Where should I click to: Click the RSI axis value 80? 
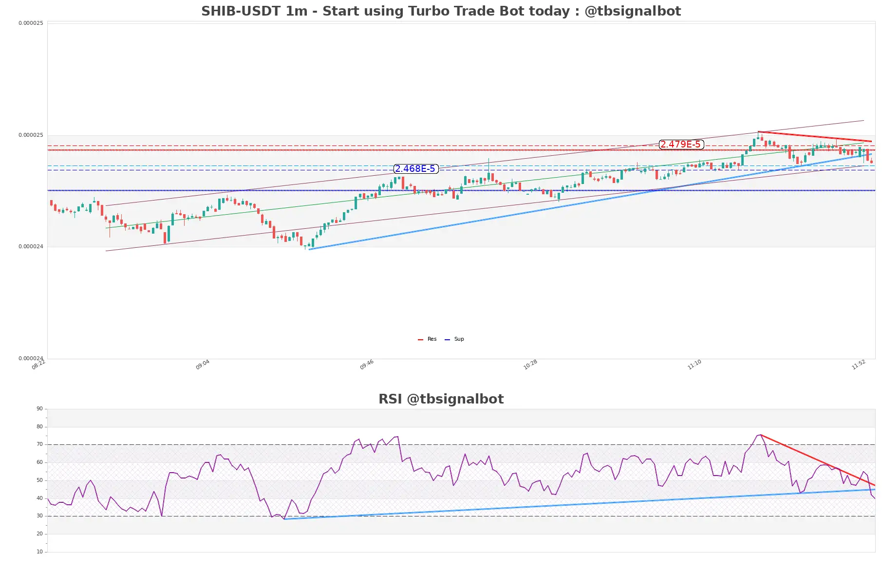[39, 427]
